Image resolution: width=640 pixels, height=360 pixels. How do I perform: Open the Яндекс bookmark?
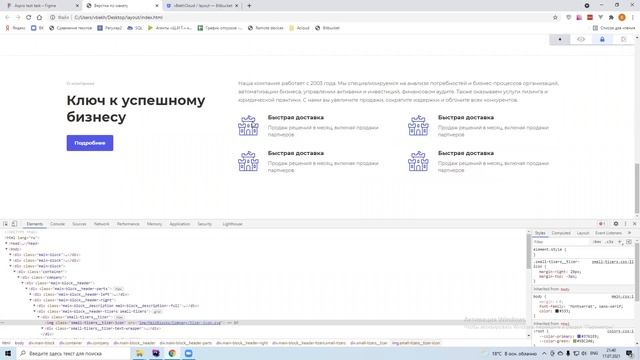point(15,28)
